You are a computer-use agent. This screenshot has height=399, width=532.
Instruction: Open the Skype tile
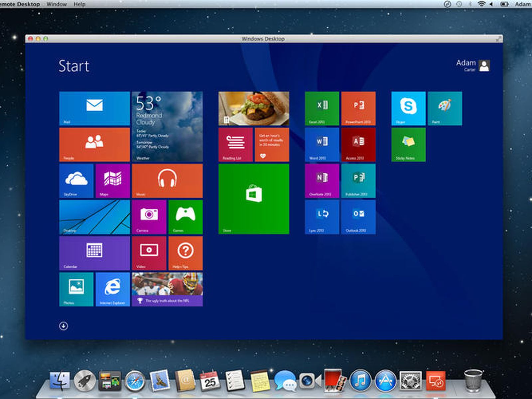[x=408, y=108]
